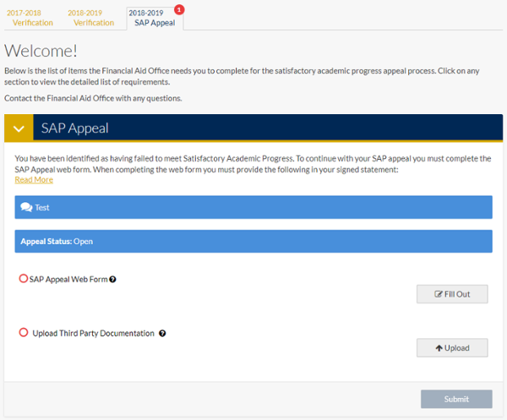This screenshot has height=420, width=507.
Task: Open the Read More link
Action: (x=34, y=180)
